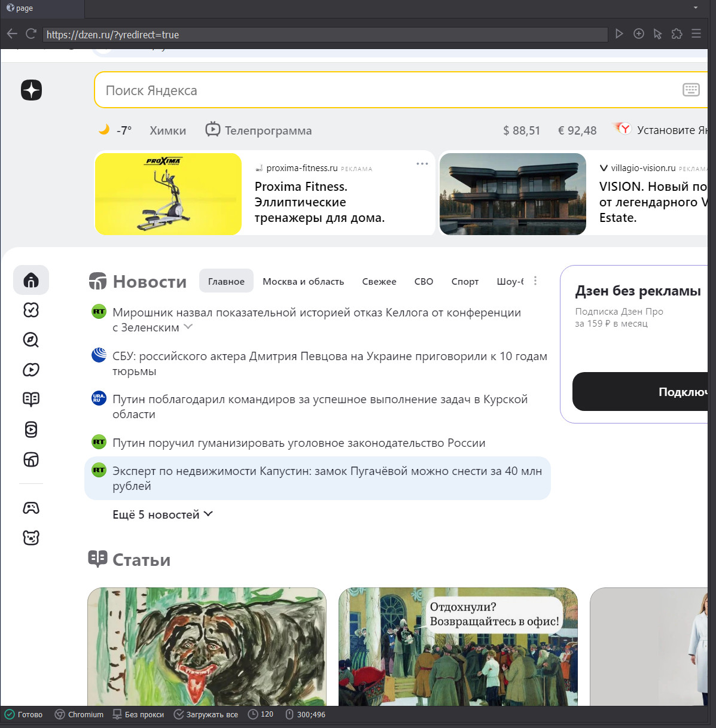The image size is (716, 728).
Task: Open the compass explore sidebar icon
Action: pos(31,340)
